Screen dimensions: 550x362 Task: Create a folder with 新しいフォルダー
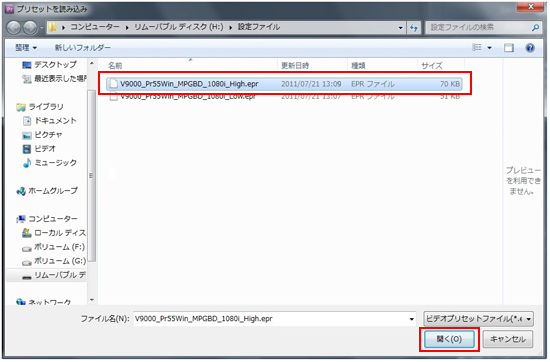[x=82, y=47]
